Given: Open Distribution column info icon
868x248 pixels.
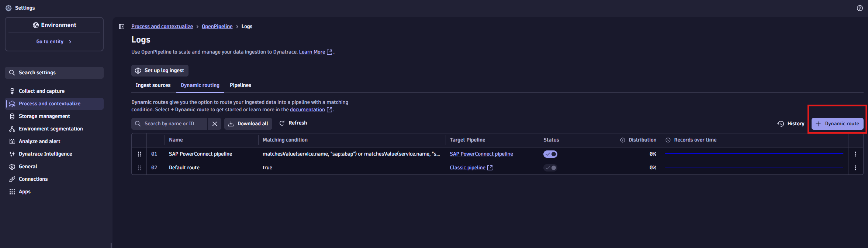Looking at the screenshot, I should tap(623, 140).
